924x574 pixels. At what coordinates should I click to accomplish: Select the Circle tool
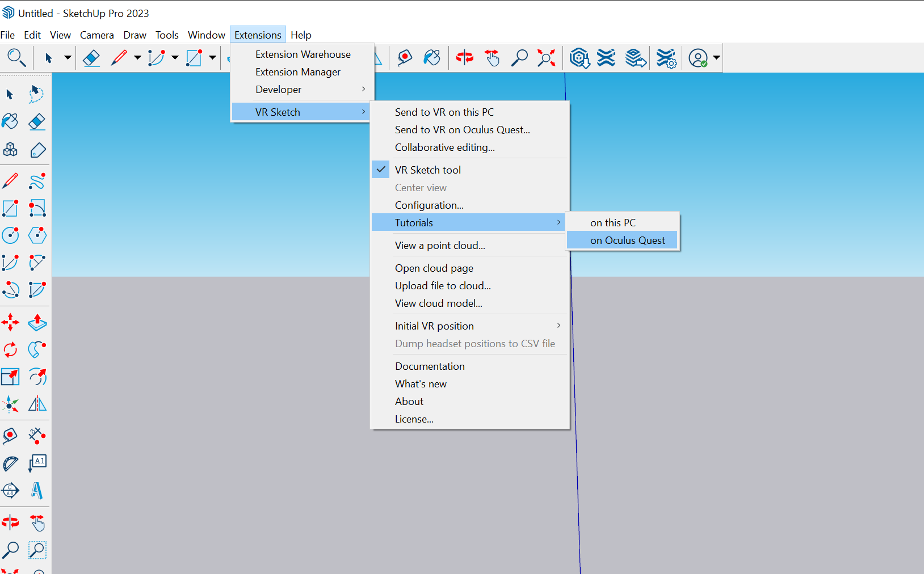(x=10, y=235)
